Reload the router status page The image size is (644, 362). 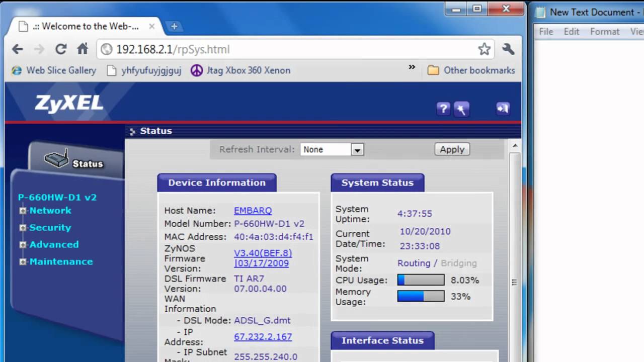tap(61, 49)
